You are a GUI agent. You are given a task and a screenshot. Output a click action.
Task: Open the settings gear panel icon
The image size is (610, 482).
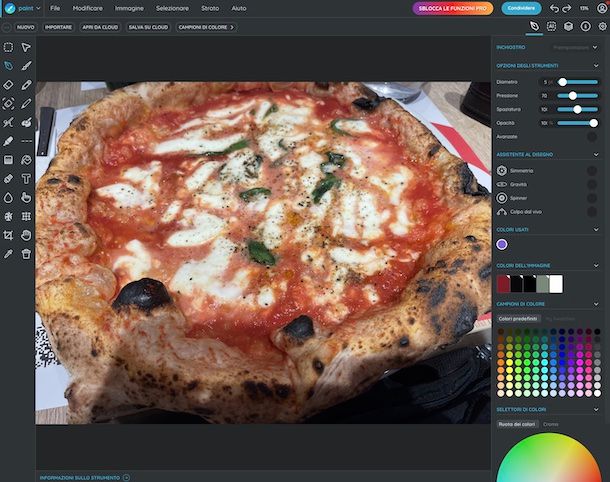(x=603, y=26)
